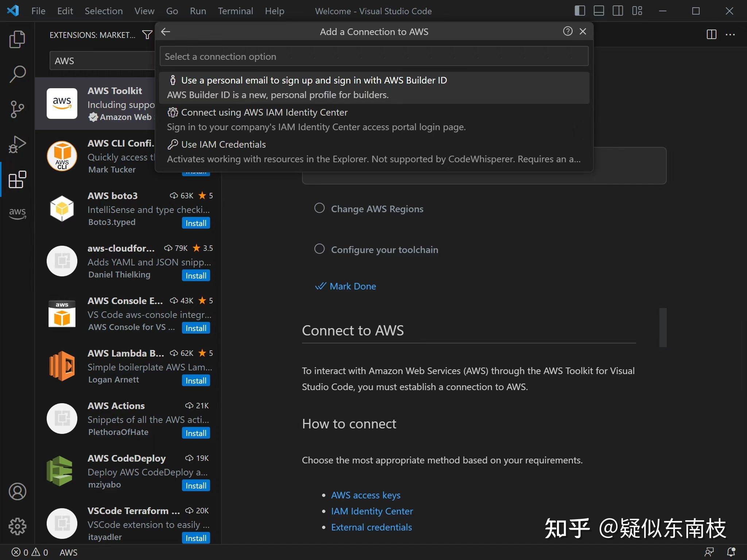This screenshot has width=747, height=560.
Task: Open the extensions filter icon
Action: tap(147, 35)
